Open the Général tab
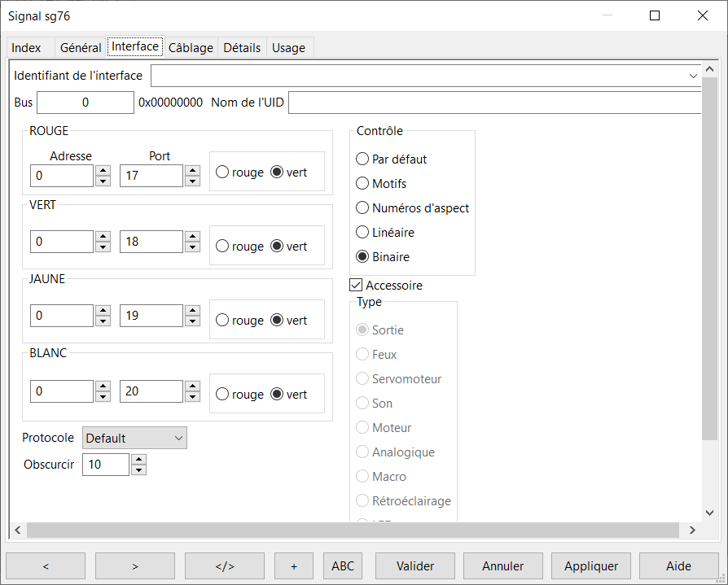728x585 pixels. [81, 48]
